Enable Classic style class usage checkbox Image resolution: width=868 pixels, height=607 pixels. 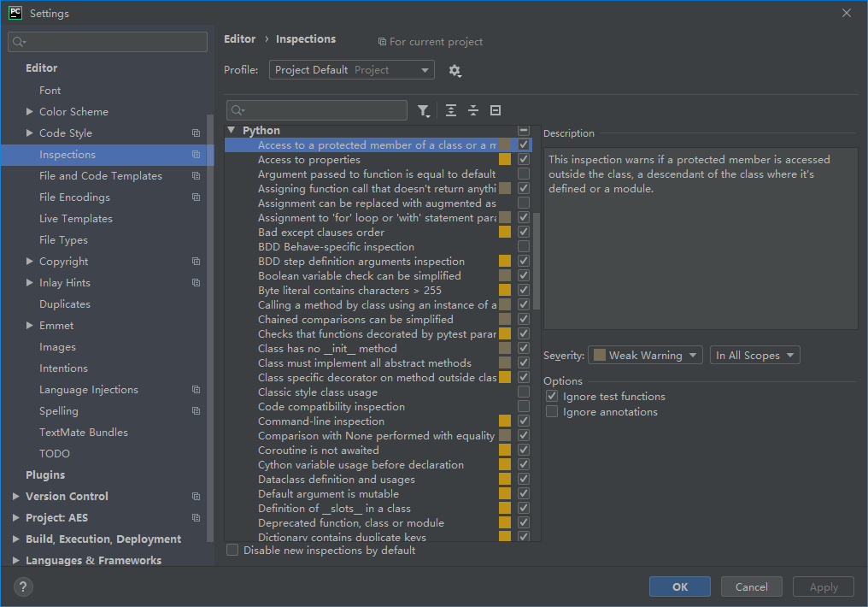pyautogui.click(x=524, y=392)
